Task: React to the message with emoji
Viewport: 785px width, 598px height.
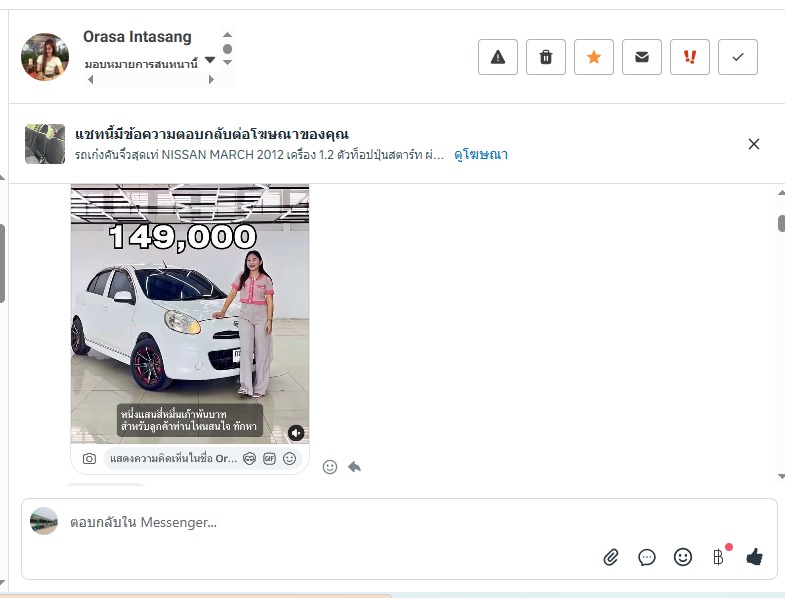Action: [x=330, y=467]
